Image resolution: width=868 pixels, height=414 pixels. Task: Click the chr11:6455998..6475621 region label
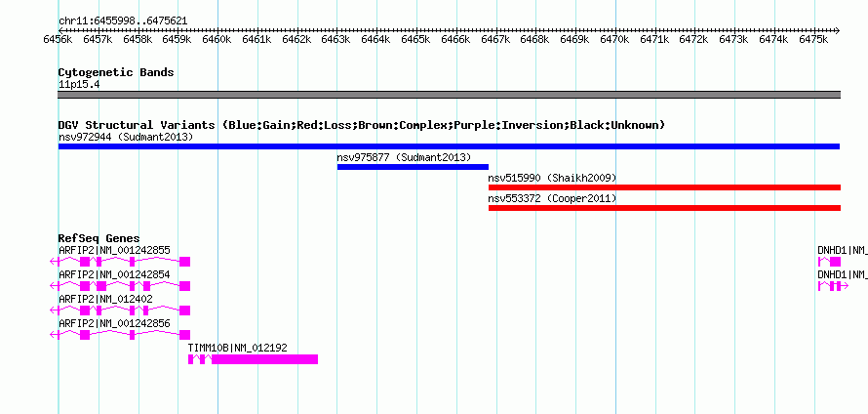coord(123,21)
